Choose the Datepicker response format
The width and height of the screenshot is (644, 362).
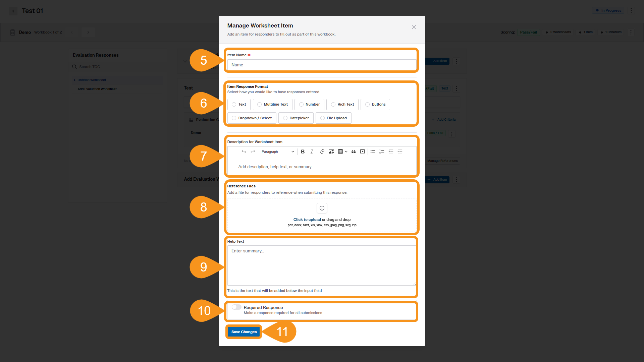[296, 118]
